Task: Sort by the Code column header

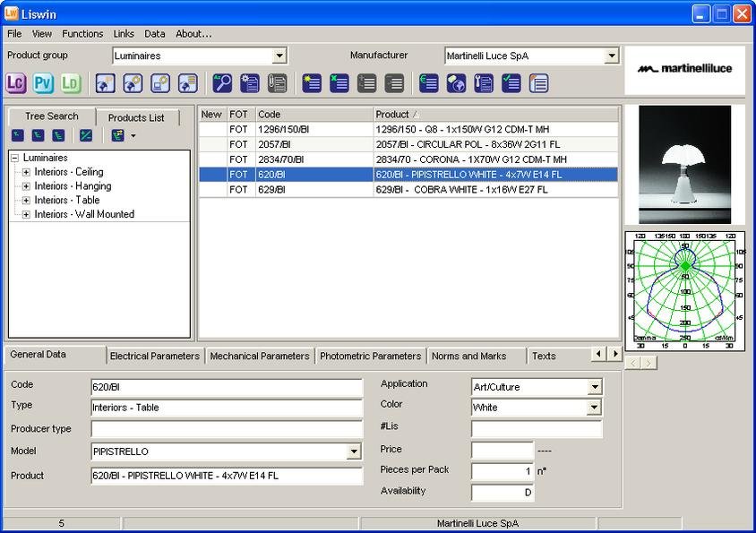Action: [314, 115]
